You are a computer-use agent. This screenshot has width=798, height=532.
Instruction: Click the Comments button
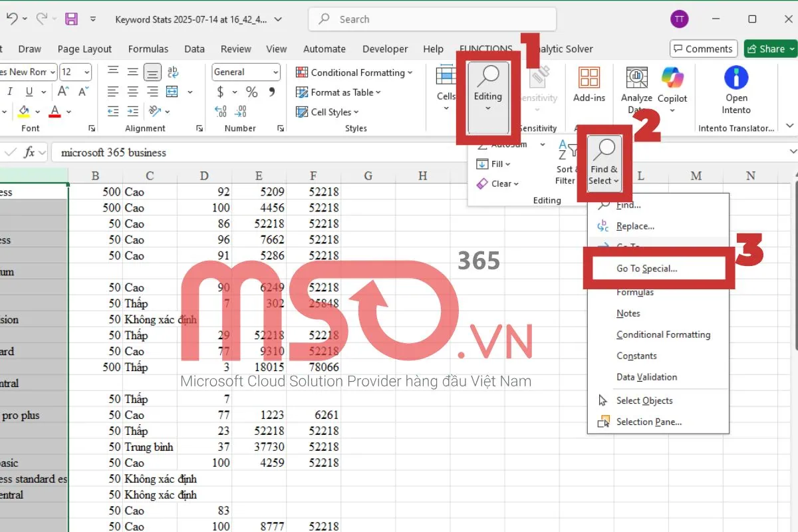click(702, 49)
